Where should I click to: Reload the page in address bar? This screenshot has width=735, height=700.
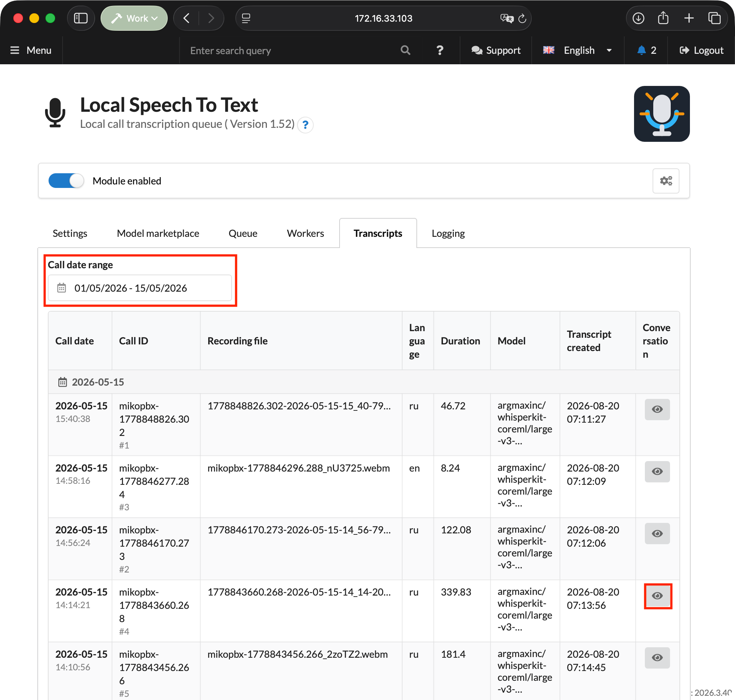[522, 18]
